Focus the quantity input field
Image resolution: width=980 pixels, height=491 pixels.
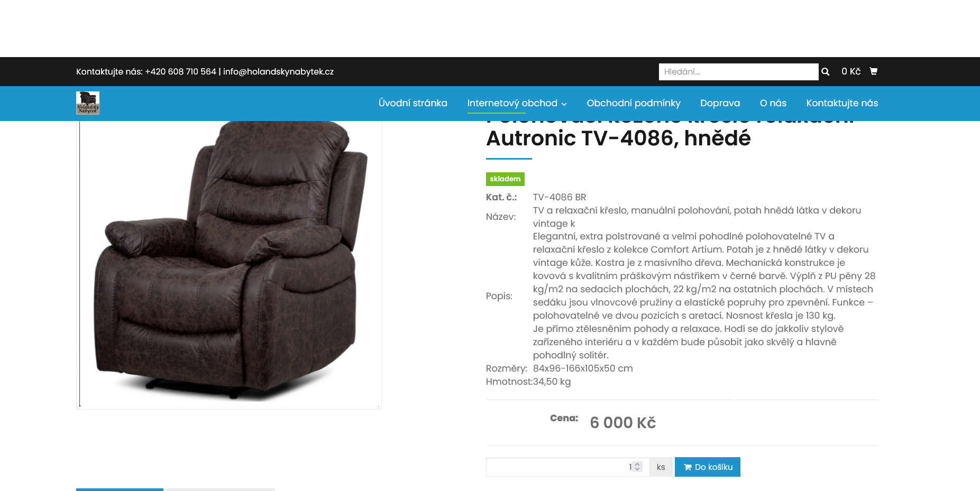pyautogui.click(x=567, y=467)
